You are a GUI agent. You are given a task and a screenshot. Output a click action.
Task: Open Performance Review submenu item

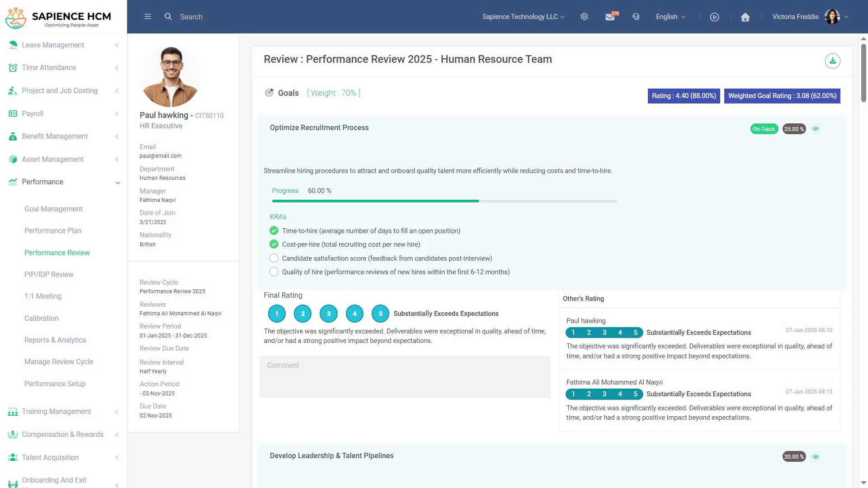pyautogui.click(x=57, y=253)
